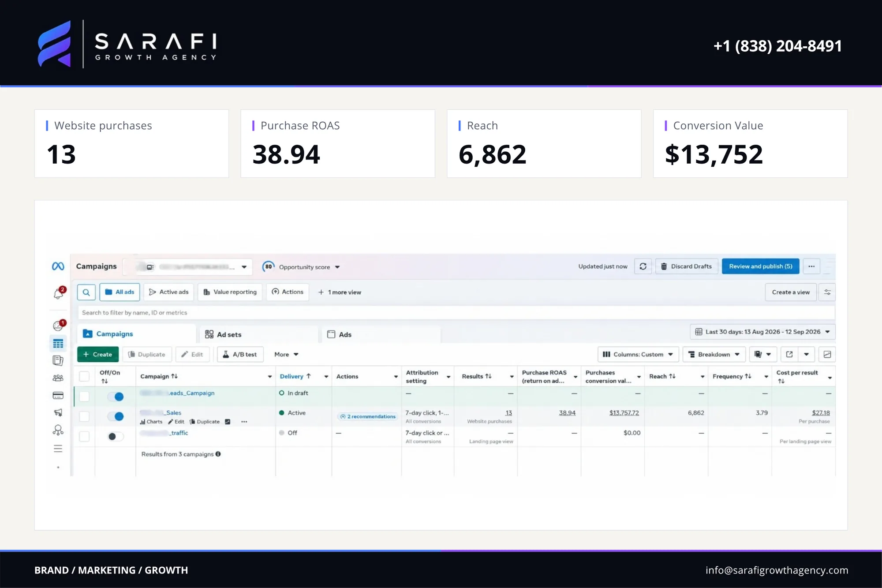Screen dimensions: 882x588
Task: Open the three-dot menu in _Sales row
Action: point(244,422)
